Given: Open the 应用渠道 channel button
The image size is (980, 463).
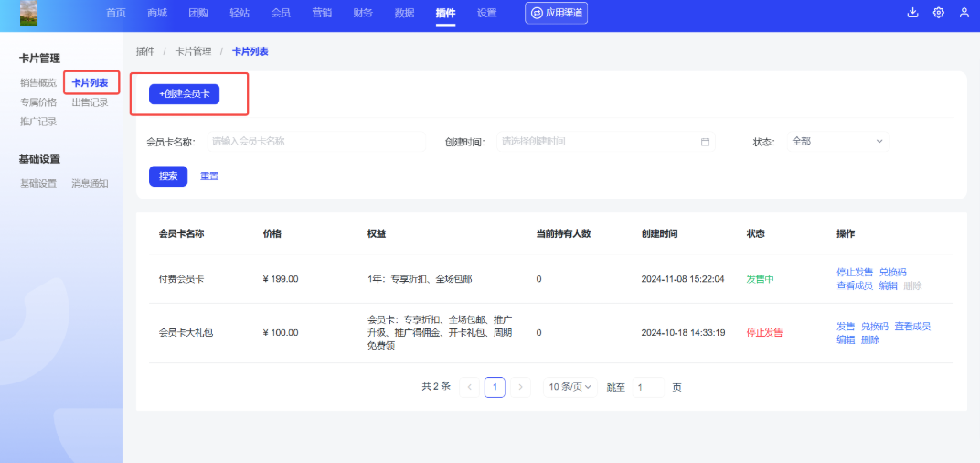Looking at the screenshot, I should [556, 13].
